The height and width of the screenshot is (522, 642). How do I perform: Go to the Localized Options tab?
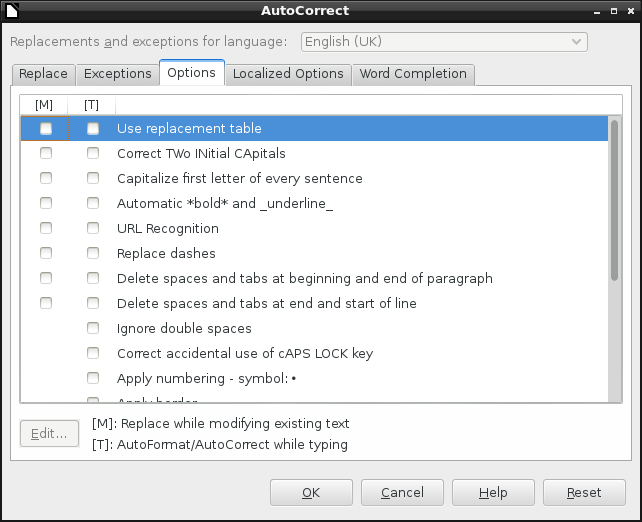[288, 74]
